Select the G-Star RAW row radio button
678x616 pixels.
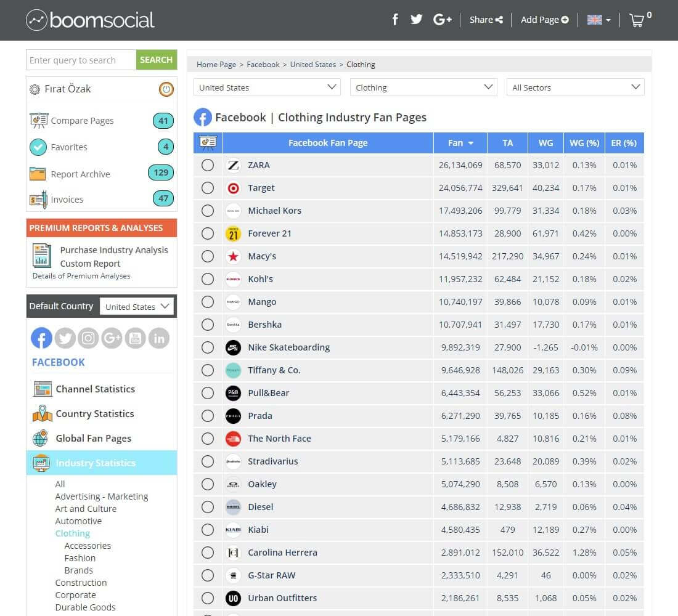click(208, 575)
